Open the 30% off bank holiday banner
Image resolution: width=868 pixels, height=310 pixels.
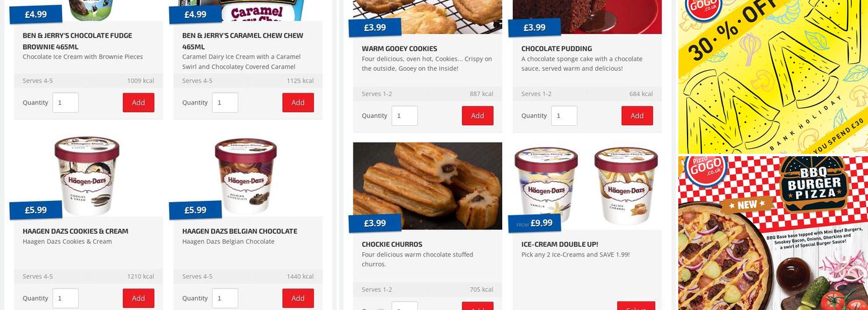coord(773,76)
